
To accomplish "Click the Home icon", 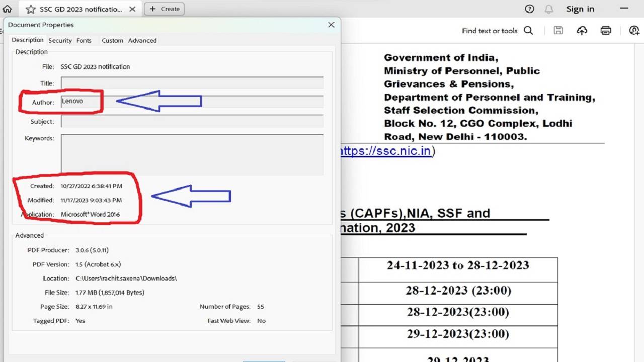I will pyautogui.click(x=7, y=9).
